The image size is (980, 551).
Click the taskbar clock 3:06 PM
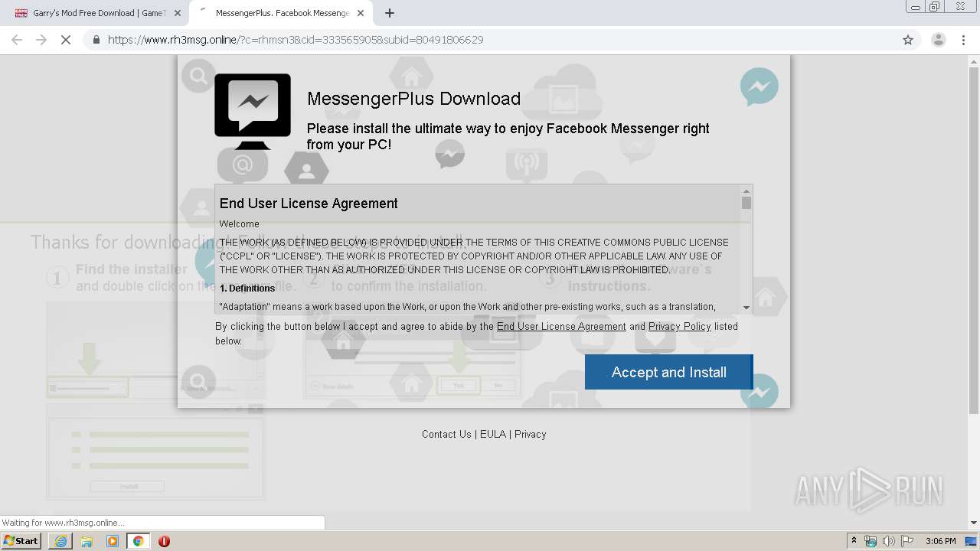pyautogui.click(x=940, y=541)
